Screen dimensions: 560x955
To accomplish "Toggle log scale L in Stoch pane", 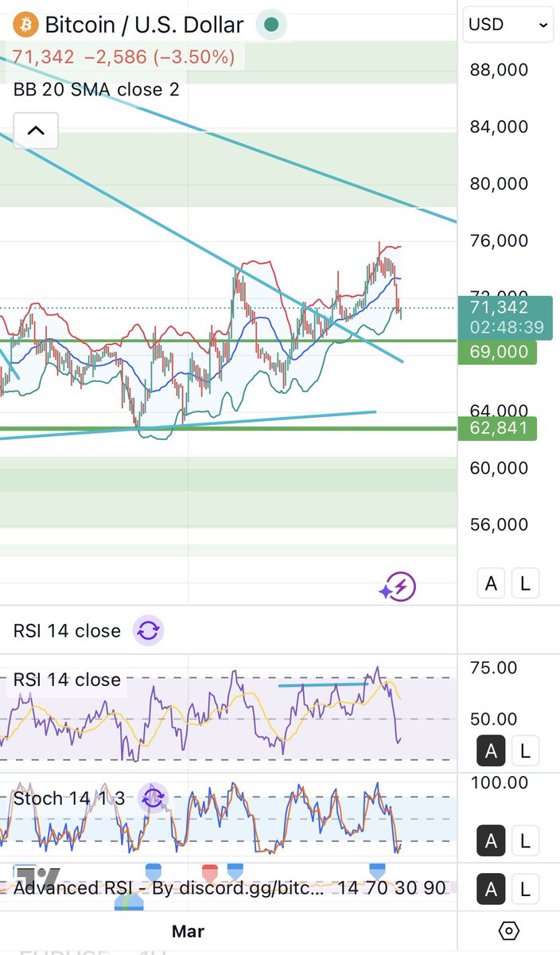I will coord(525,840).
